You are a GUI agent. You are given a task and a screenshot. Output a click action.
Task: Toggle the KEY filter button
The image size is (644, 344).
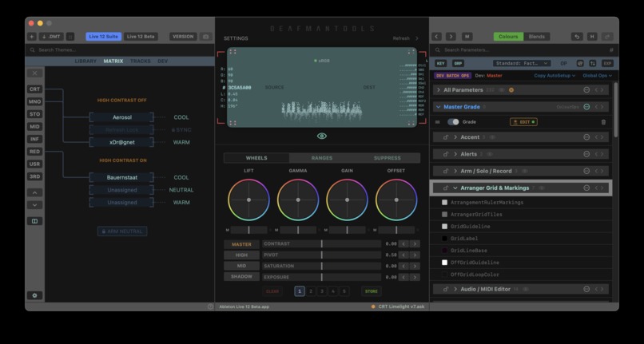pos(441,64)
